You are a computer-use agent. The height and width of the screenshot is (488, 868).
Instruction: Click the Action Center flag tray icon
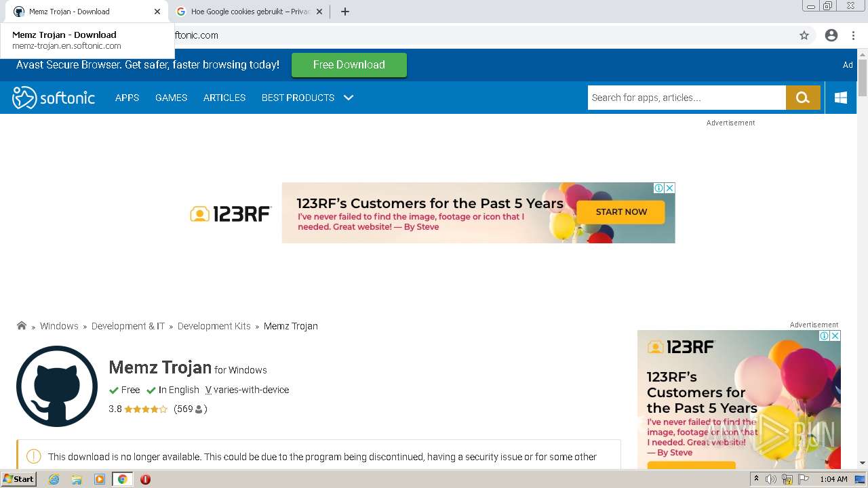click(804, 479)
